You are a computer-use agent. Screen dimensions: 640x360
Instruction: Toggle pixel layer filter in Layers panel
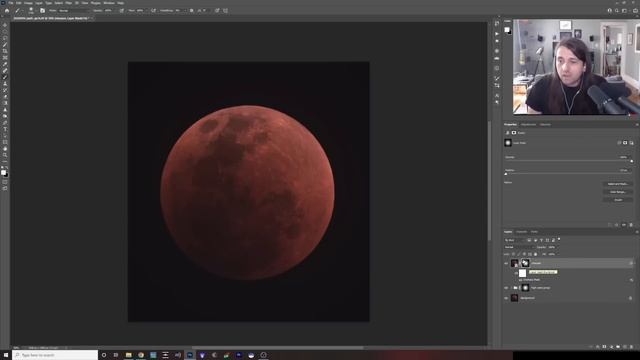click(529, 240)
